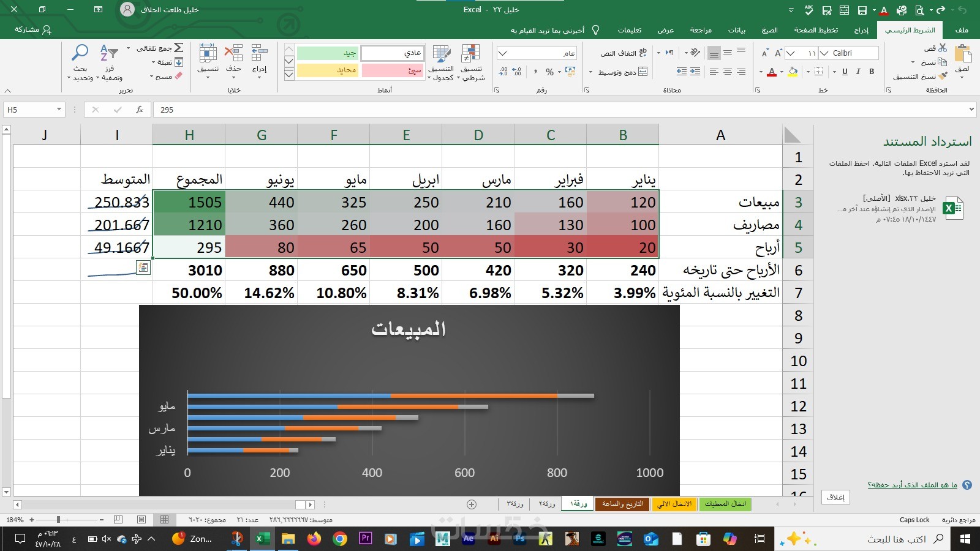Screen dimensions: 980x551
Task: Expand the cell styles gallery More arrow
Action: coord(289,74)
